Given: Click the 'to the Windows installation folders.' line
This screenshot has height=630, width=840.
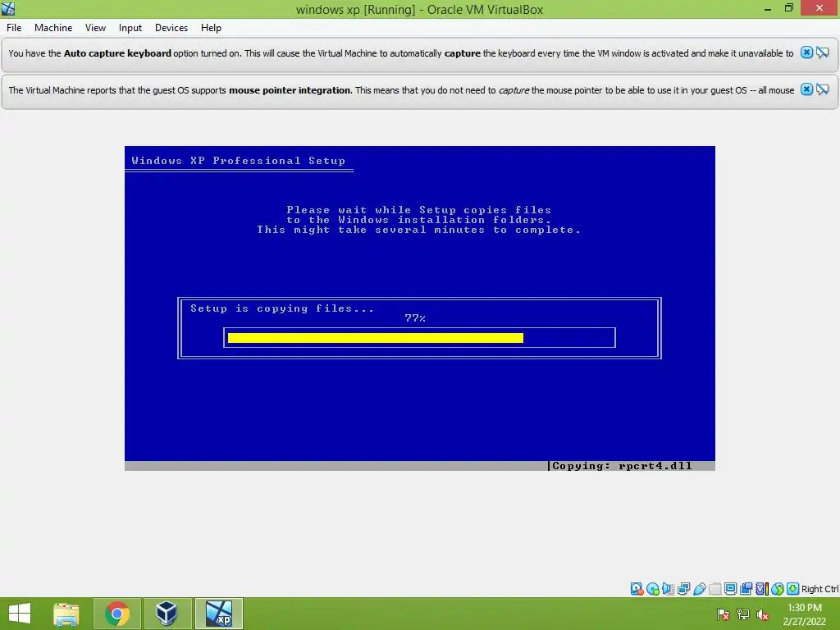Looking at the screenshot, I should pos(419,220).
